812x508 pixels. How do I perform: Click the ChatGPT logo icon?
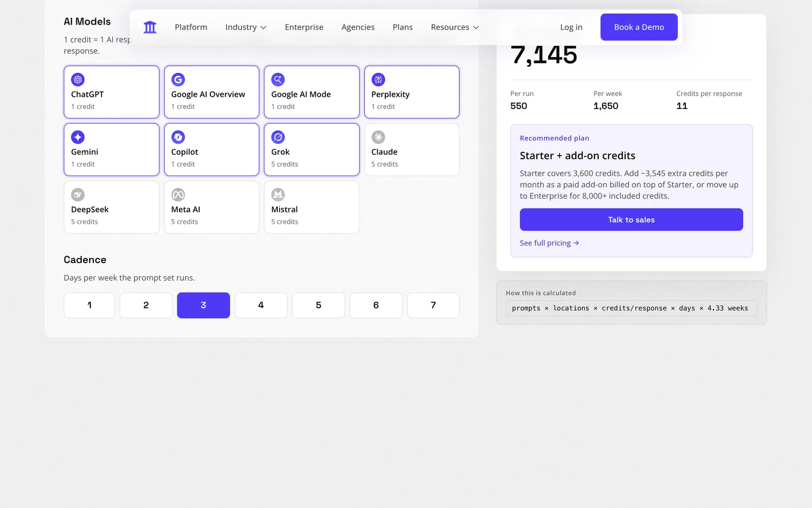coord(78,80)
